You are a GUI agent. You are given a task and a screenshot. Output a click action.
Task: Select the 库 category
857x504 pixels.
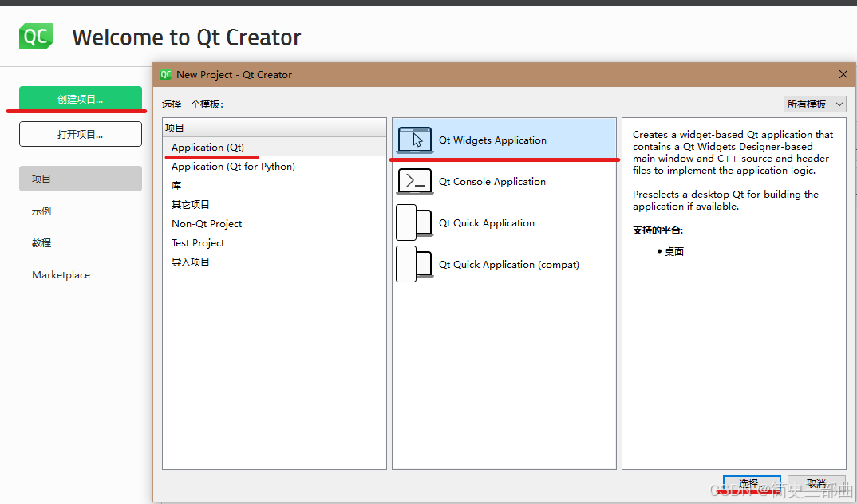(274, 186)
